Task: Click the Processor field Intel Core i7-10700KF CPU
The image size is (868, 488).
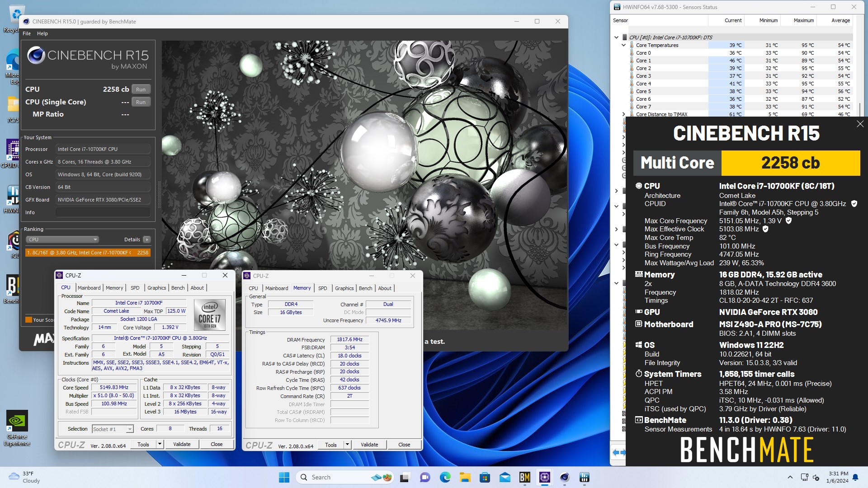Action: pos(103,149)
